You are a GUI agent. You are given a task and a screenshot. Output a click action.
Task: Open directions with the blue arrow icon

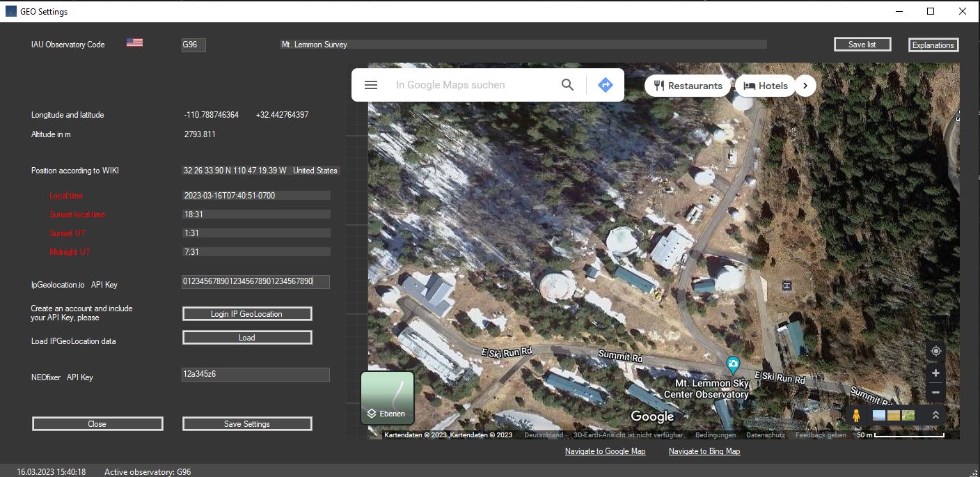(606, 85)
